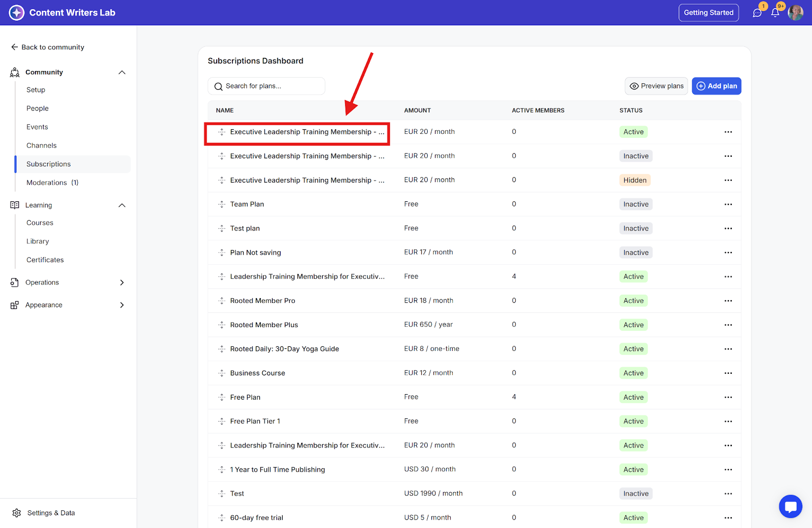Open the live chat support widget
Image resolution: width=812 pixels, height=528 pixels.
[x=790, y=506]
